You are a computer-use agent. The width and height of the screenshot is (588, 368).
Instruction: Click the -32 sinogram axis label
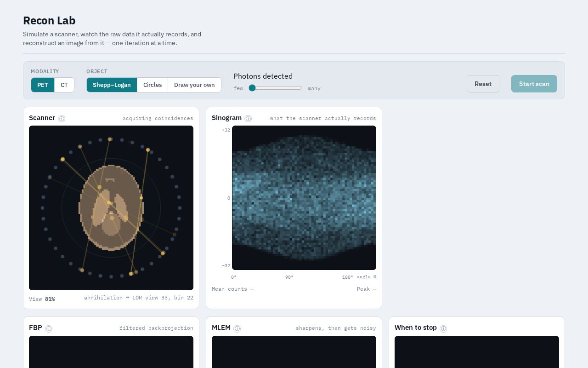(226, 266)
